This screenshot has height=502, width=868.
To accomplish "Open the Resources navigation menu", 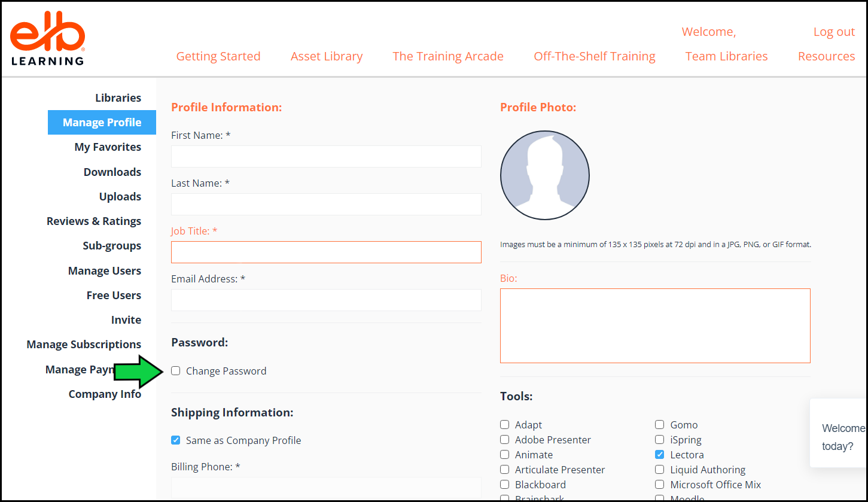I will tap(826, 56).
